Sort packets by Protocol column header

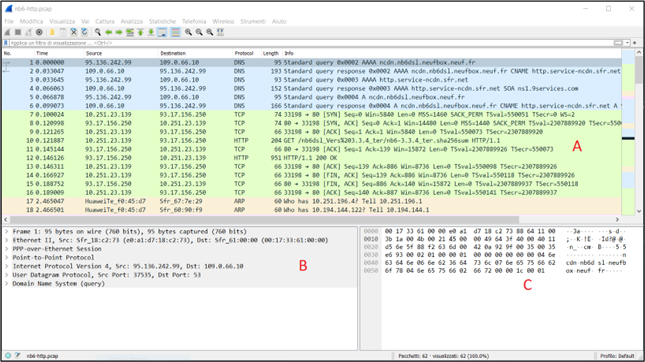click(247, 53)
